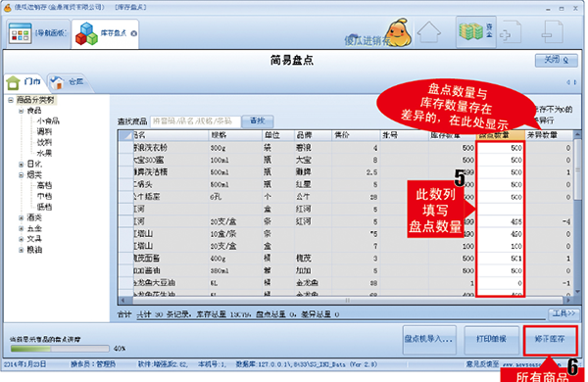Viewport: 588px width, 382px height.
Task: Click the 规格 column header
Action: (x=235, y=135)
